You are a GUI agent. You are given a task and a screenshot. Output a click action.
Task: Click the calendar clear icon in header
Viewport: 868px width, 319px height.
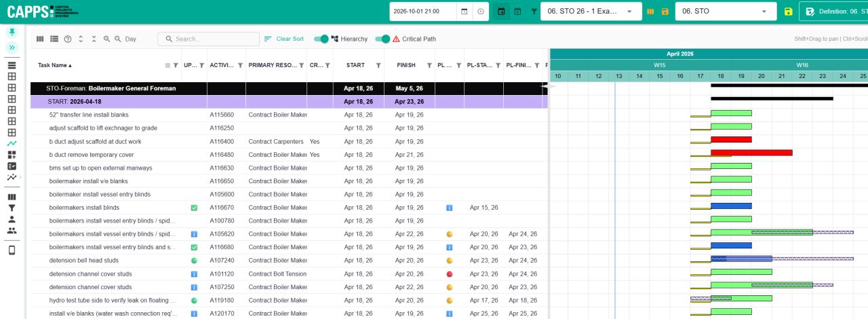pos(517,12)
